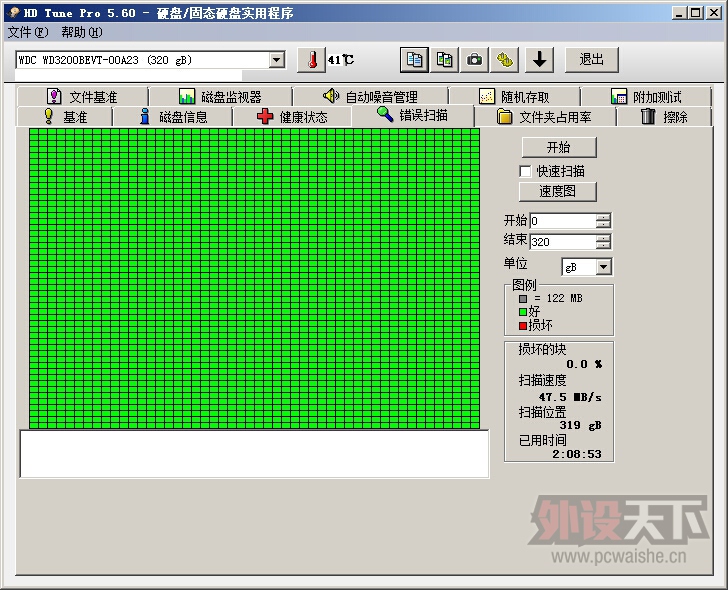This screenshot has height=590, width=728.
Task: Enable the 快速扫描 checkbox
Action: click(525, 171)
